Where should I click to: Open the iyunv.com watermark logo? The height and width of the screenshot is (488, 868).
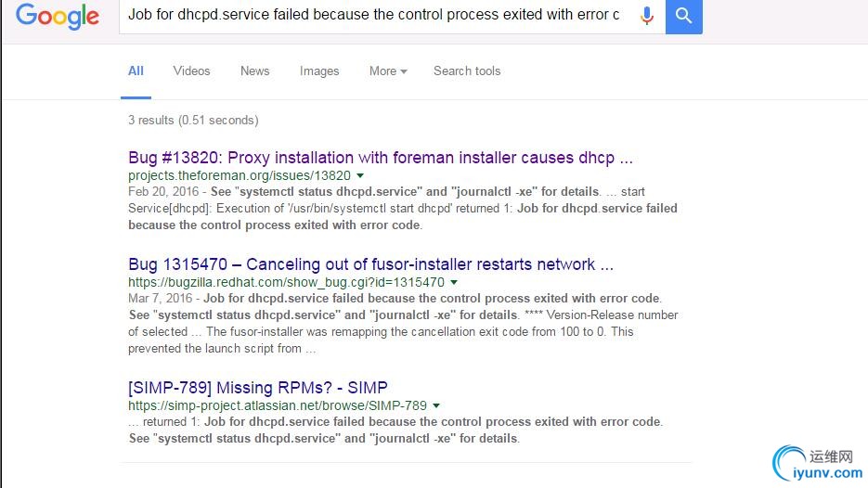[818, 464]
